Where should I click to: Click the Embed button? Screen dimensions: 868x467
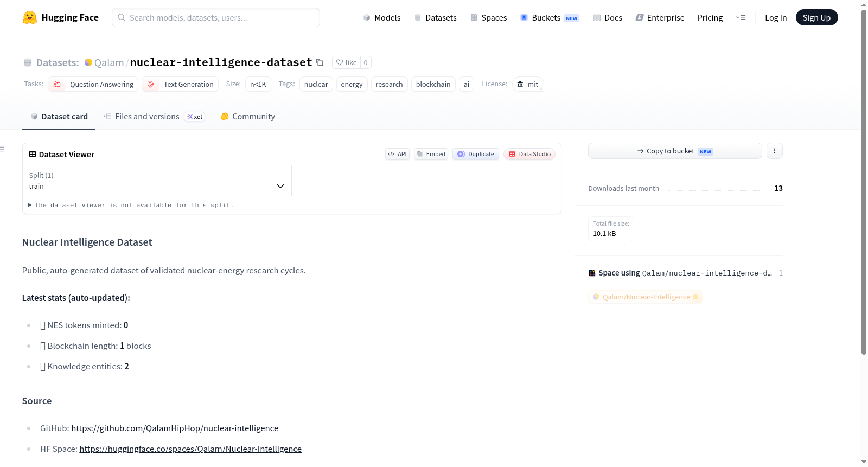coord(431,154)
